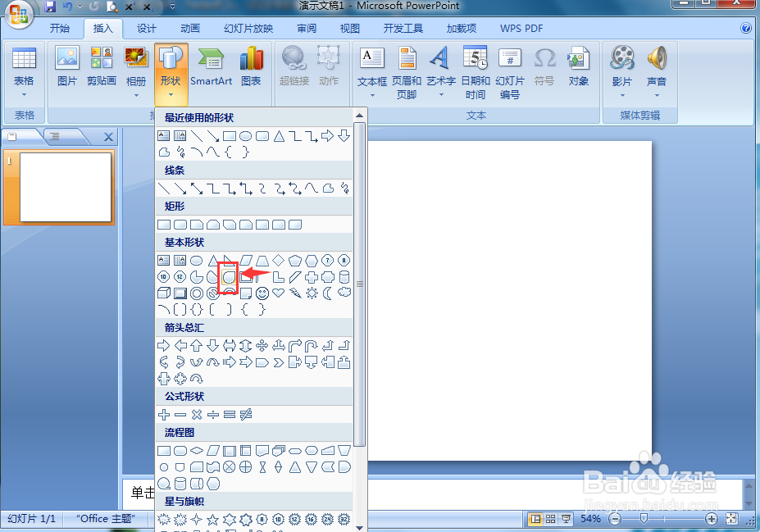The height and width of the screenshot is (532, 760).
Task: Expand the 相册 dropdown arrow
Action: click(x=136, y=95)
